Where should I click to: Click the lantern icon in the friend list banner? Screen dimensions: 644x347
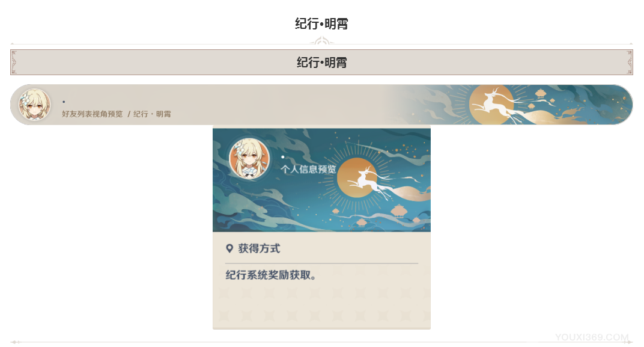pos(539,94)
